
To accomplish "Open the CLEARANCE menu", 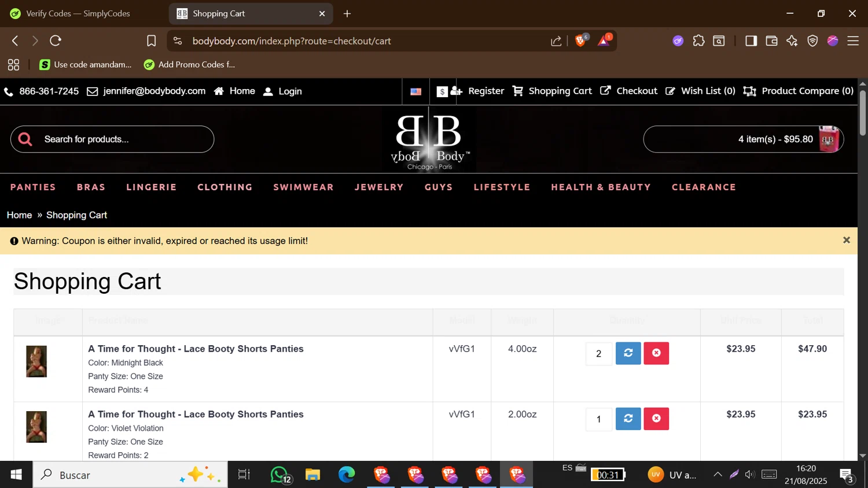I will (x=704, y=187).
